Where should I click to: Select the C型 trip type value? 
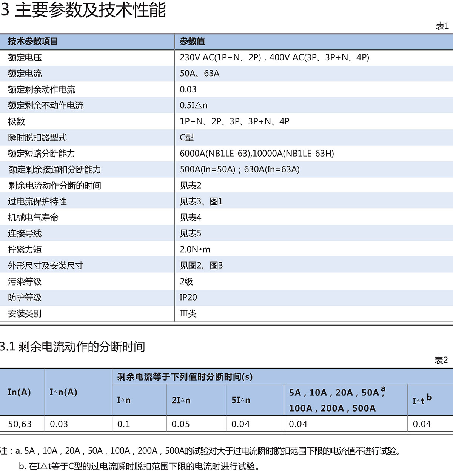(186, 138)
